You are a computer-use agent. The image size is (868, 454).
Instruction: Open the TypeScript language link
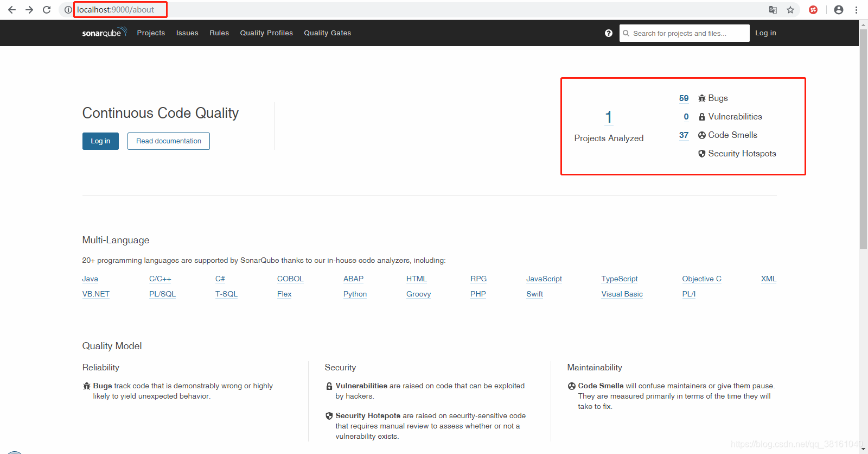(x=620, y=279)
